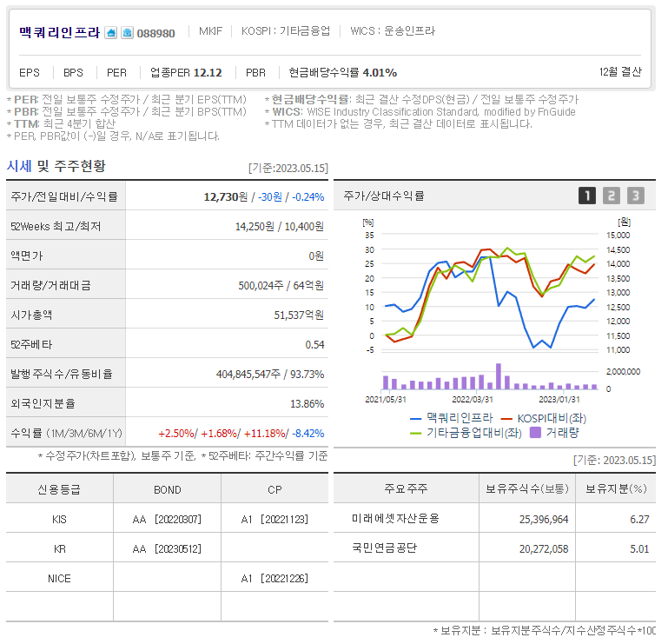The width and height of the screenshot is (668, 644).
Task: Click the 발행주식수 value 404,845,547주 / 93.73%
Action: (270, 375)
